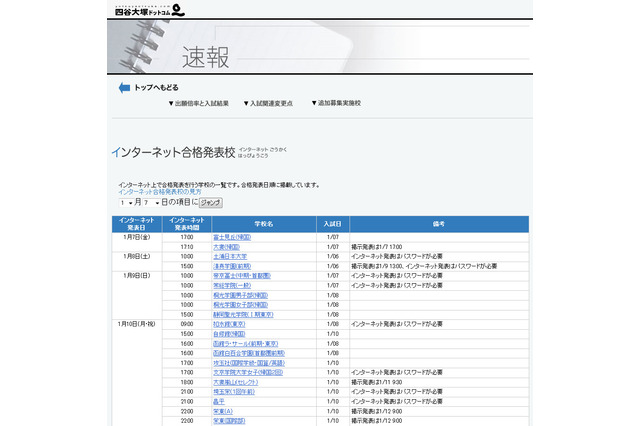
Task: Open インターネット合格発表校の見方 link
Action: tap(160, 192)
